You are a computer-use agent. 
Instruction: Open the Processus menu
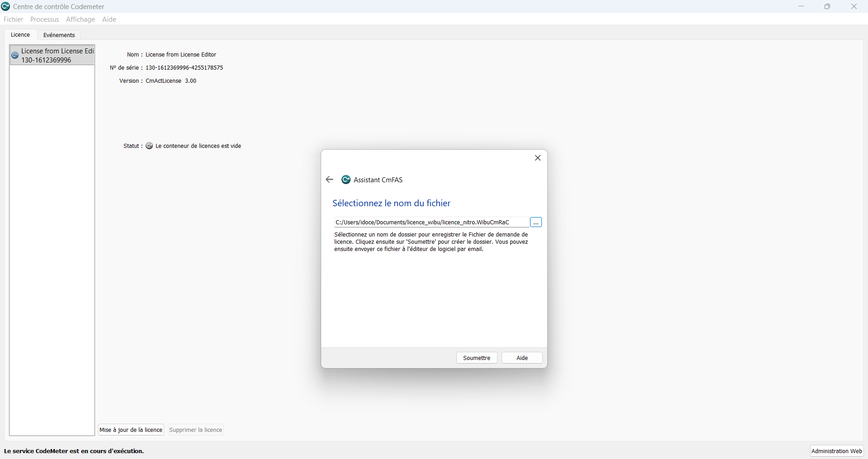tap(44, 19)
